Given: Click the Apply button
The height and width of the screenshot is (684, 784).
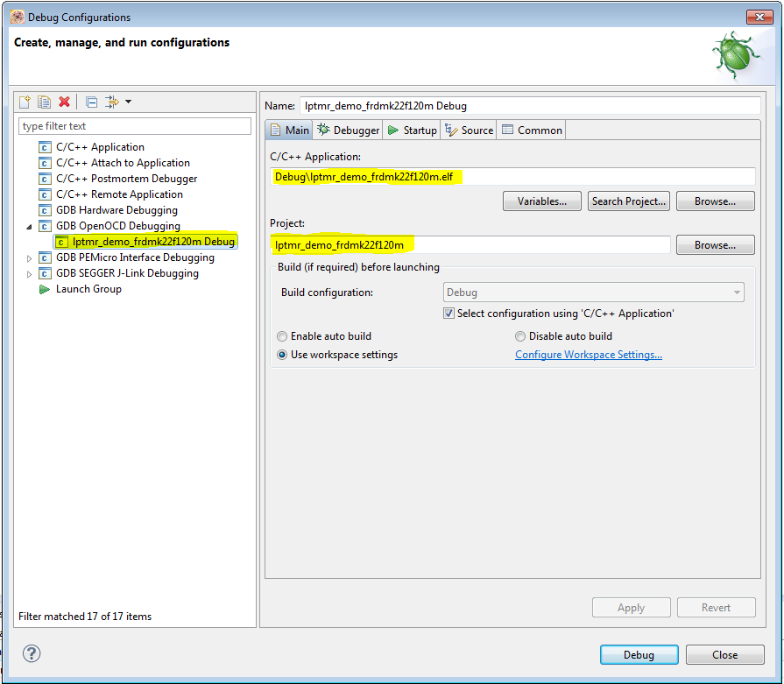Looking at the screenshot, I should coord(631,608).
